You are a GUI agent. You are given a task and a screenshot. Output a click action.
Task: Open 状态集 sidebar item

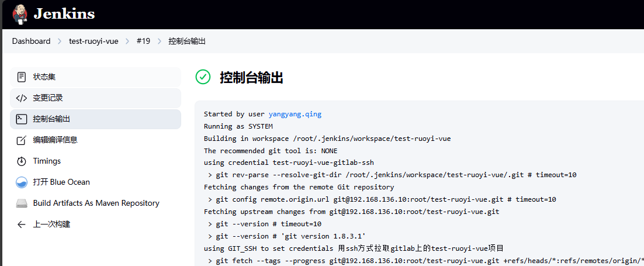95,77
